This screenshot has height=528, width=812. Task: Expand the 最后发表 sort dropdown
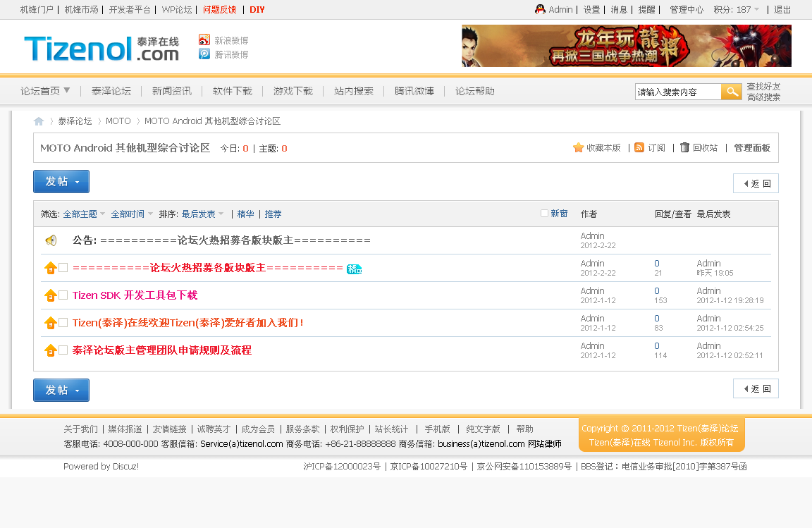click(x=202, y=214)
